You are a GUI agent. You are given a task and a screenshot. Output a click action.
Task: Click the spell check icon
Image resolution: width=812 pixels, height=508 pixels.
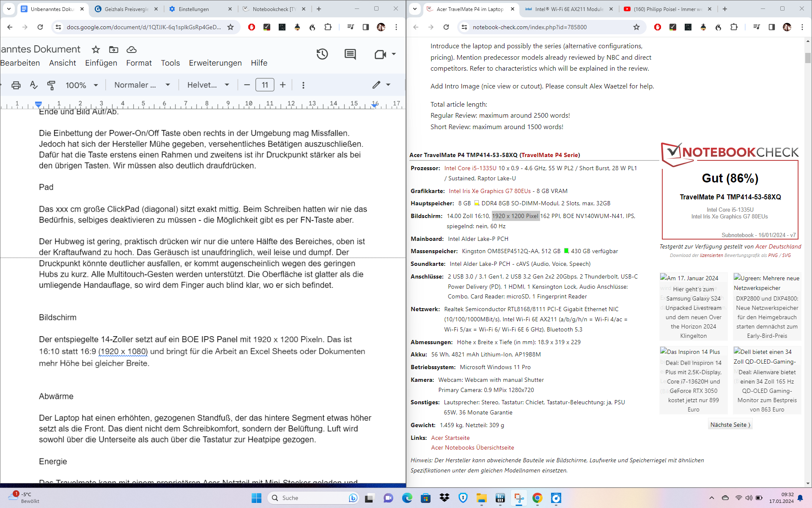point(34,85)
